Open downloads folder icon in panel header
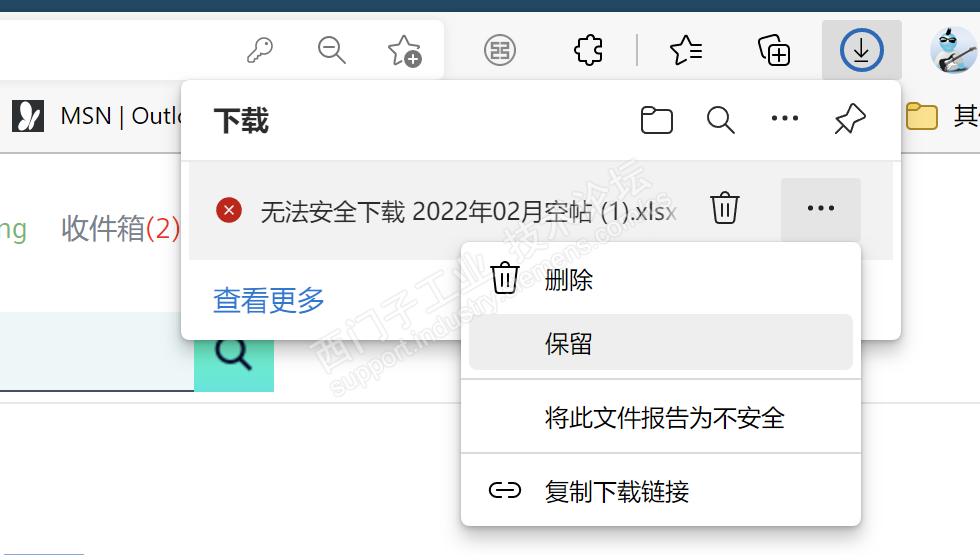 656,119
